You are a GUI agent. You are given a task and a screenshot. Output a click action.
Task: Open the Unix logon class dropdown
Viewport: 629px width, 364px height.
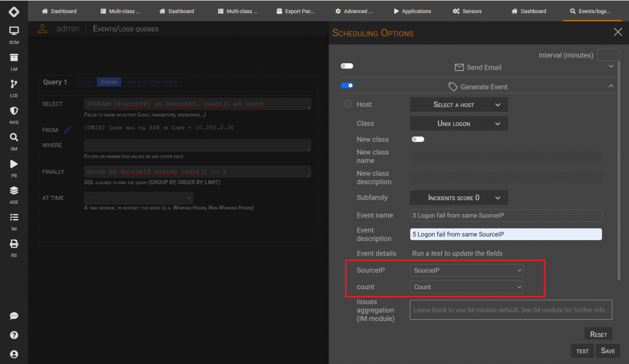[458, 123]
